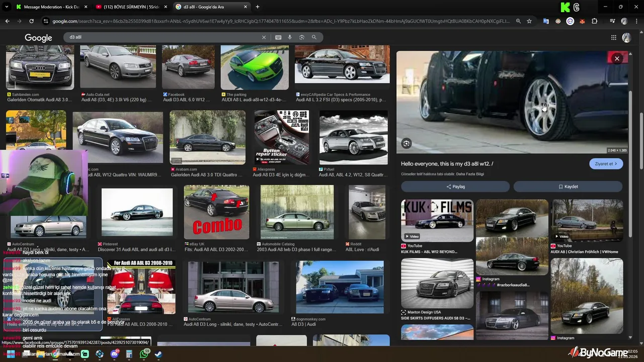Open a new browser tab
Screen dimensions: 644x362
click(258, 7)
